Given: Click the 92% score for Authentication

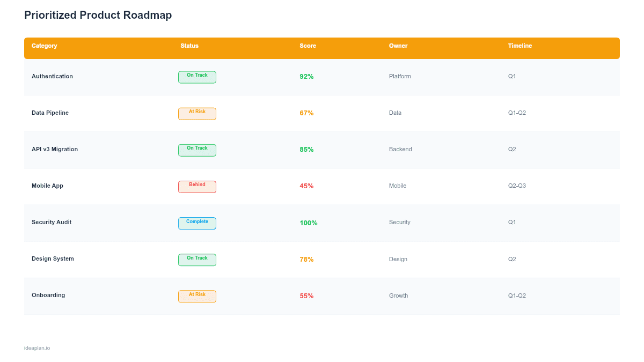Looking at the screenshot, I should (306, 76).
